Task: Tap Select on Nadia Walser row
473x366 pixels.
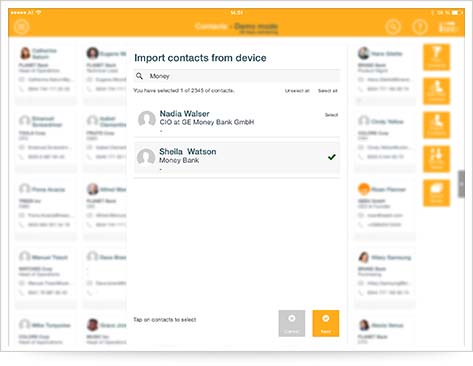Action: (x=331, y=115)
